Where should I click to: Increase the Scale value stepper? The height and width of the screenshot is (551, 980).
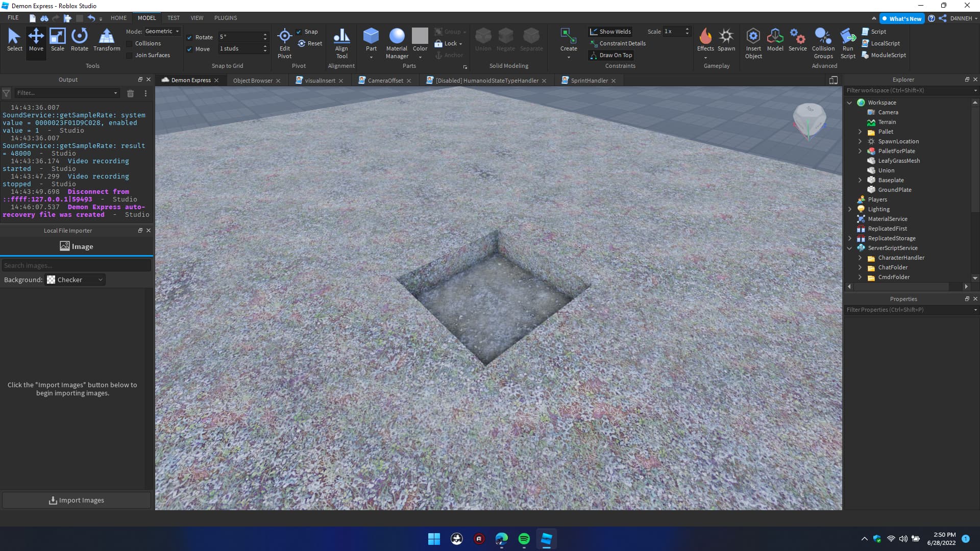click(x=687, y=29)
